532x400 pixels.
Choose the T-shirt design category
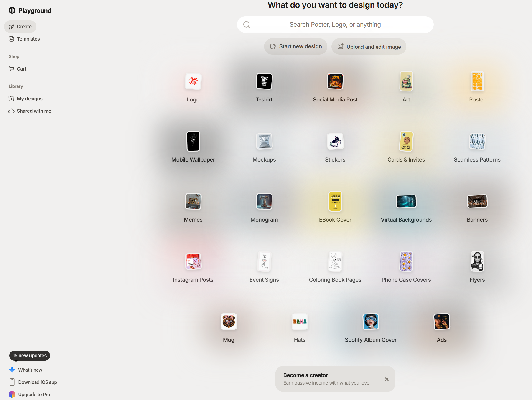pyautogui.click(x=264, y=82)
